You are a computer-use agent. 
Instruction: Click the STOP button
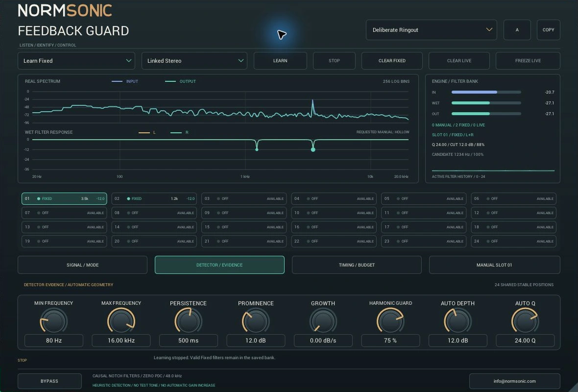click(335, 61)
